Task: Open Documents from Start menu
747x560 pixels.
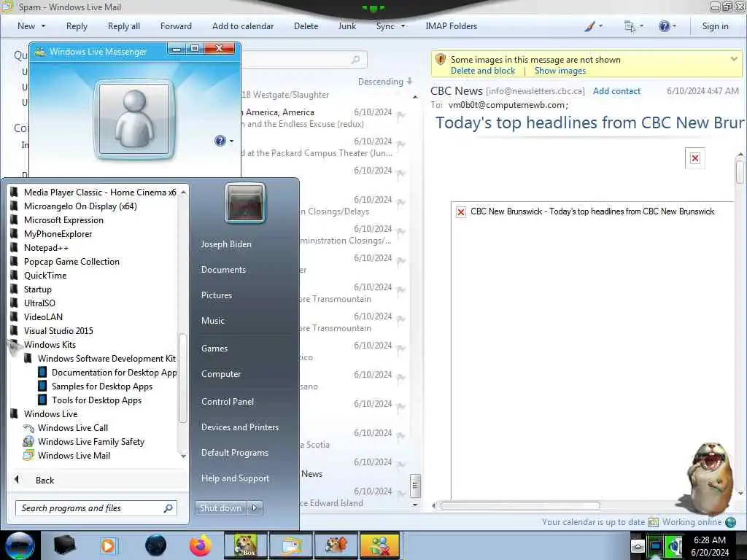Action: (x=223, y=270)
